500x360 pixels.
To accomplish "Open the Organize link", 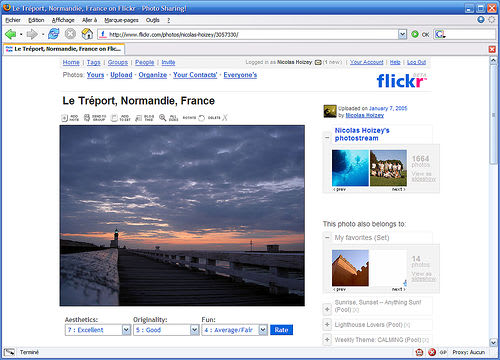I will click(x=153, y=75).
